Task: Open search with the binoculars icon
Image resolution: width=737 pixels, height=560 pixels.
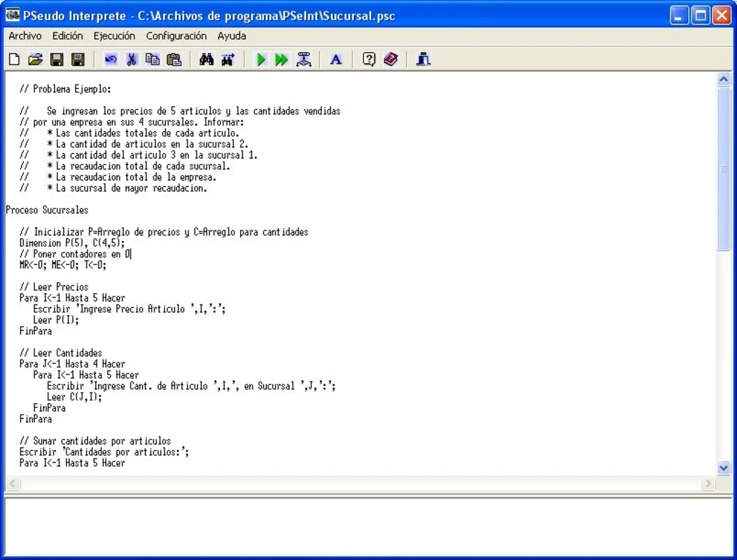Action: [206, 60]
